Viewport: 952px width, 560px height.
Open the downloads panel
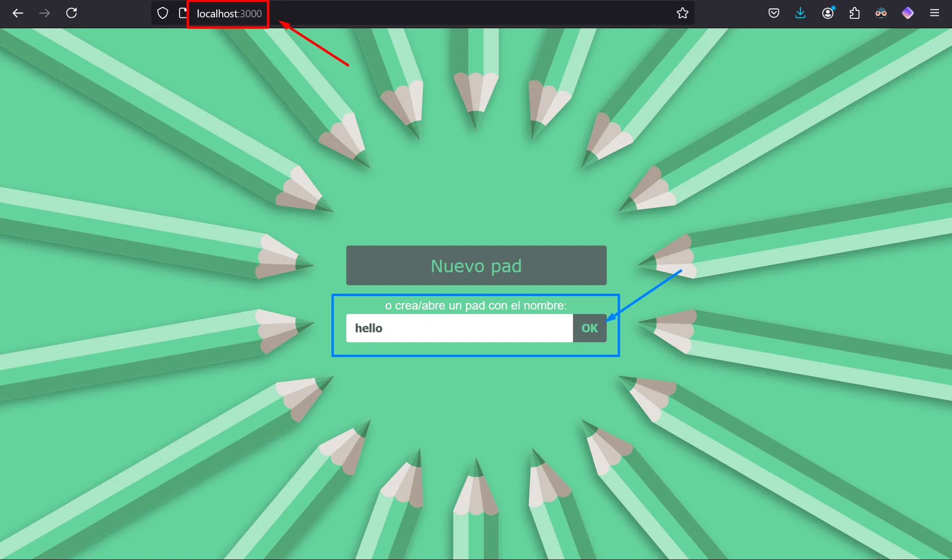(800, 13)
